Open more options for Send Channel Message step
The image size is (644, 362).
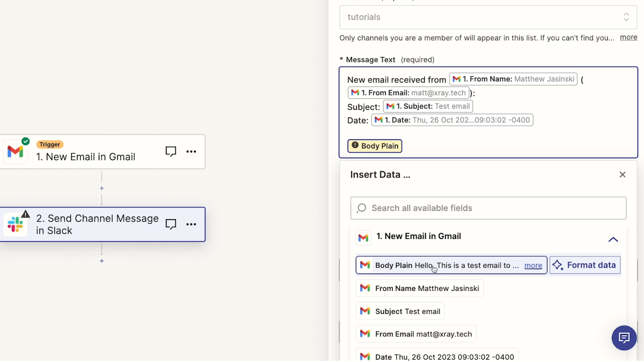(191, 224)
